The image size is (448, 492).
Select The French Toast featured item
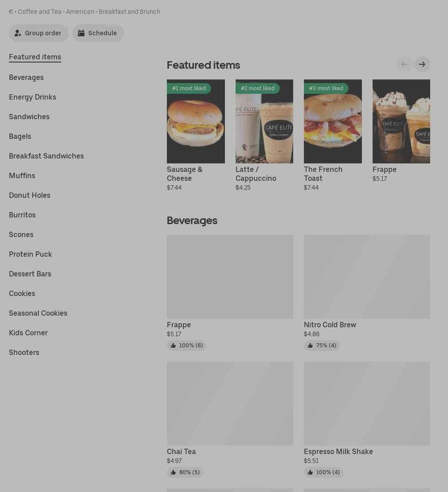coord(332,121)
